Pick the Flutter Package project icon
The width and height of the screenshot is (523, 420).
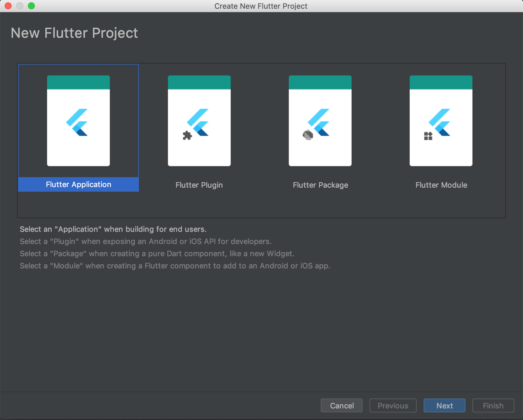320,121
